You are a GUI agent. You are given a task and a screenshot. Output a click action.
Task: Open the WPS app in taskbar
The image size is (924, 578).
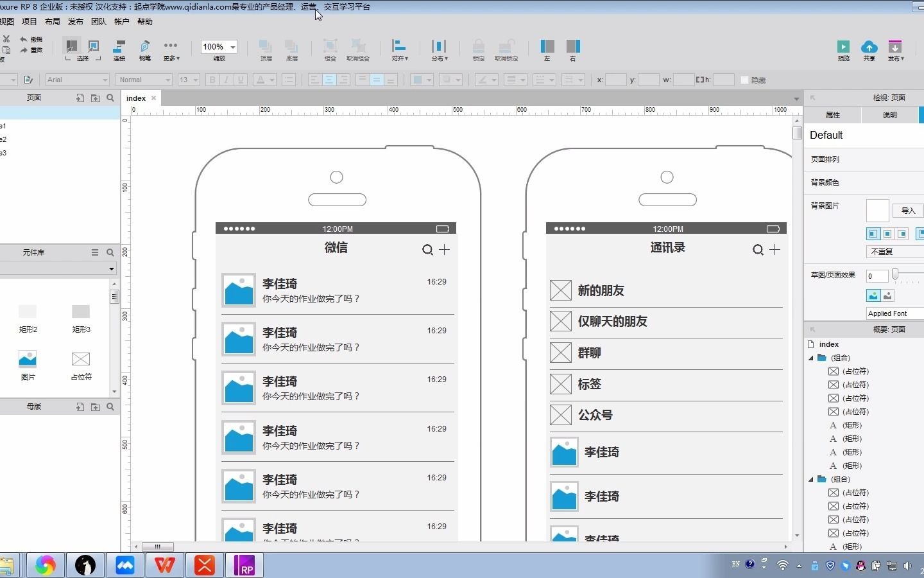point(165,565)
